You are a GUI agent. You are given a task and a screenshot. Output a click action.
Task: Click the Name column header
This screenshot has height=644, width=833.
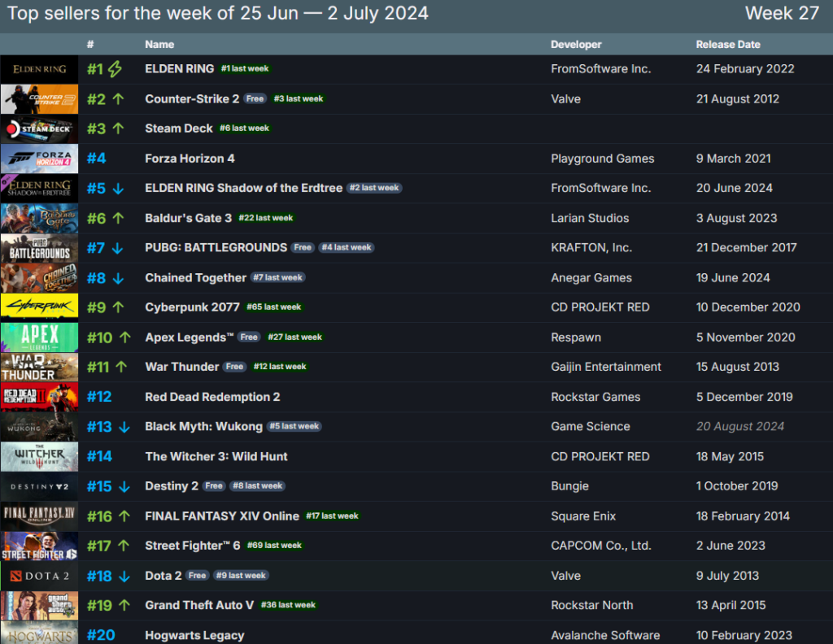tap(159, 45)
